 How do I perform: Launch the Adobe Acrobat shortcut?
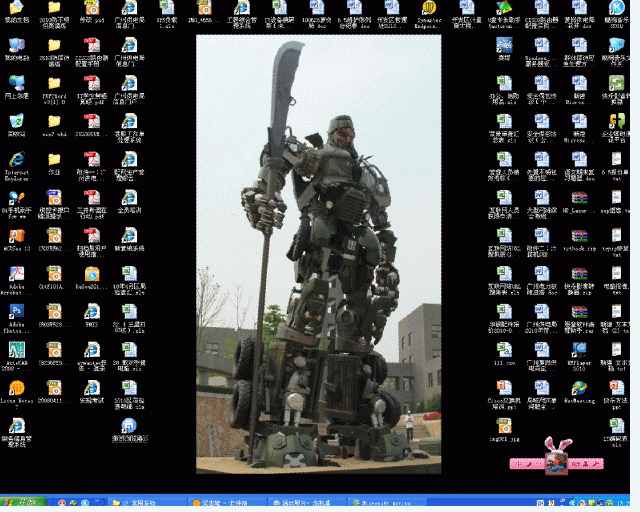point(17,280)
